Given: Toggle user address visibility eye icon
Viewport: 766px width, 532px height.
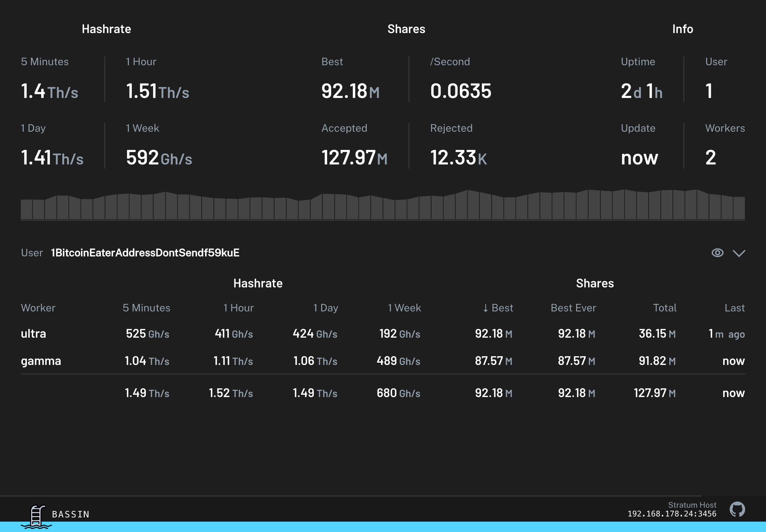Looking at the screenshot, I should point(717,253).
